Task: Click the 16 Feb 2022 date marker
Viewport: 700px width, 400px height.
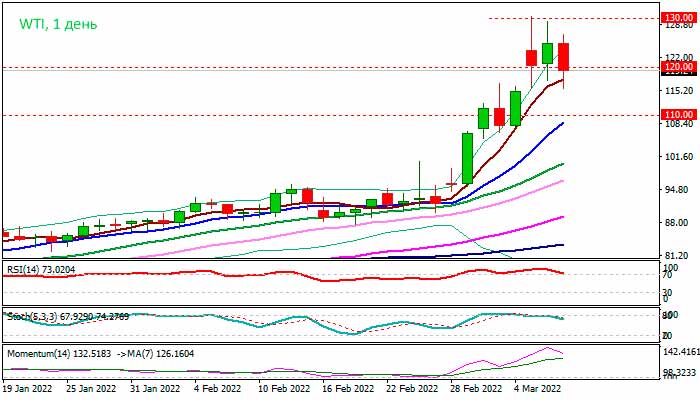Action: [x=346, y=388]
